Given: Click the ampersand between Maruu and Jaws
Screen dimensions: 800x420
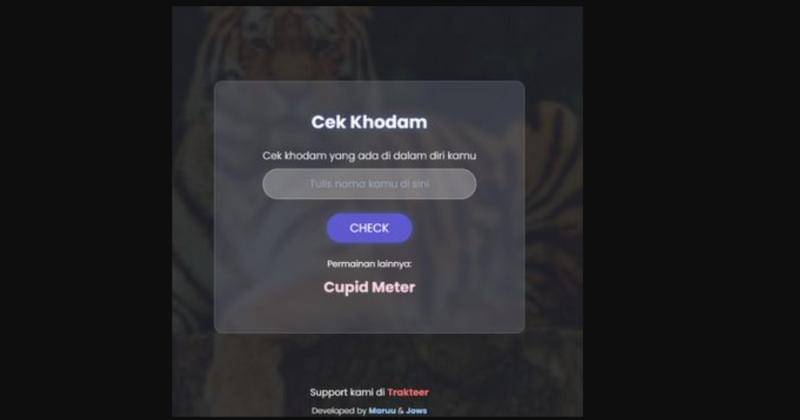Looking at the screenshot, I should coord(401,411).
